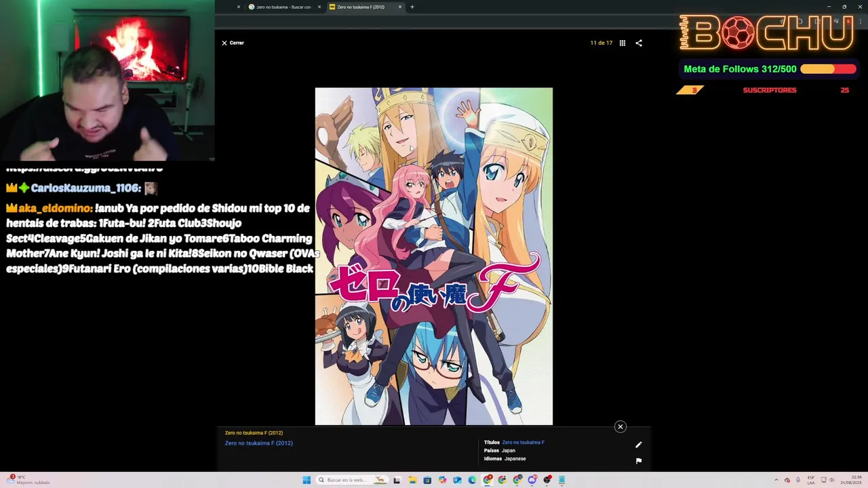Open Discord from the taskbar
Viewport: 868px width, 488px height.
click(532, 481)
